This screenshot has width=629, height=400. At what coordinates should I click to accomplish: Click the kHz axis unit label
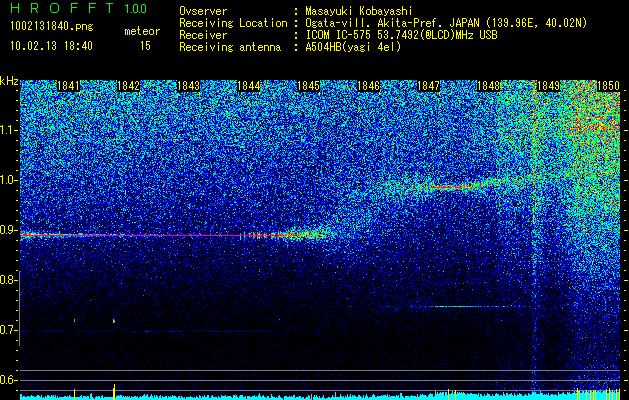pyautogui.click(x=9, y=81)
